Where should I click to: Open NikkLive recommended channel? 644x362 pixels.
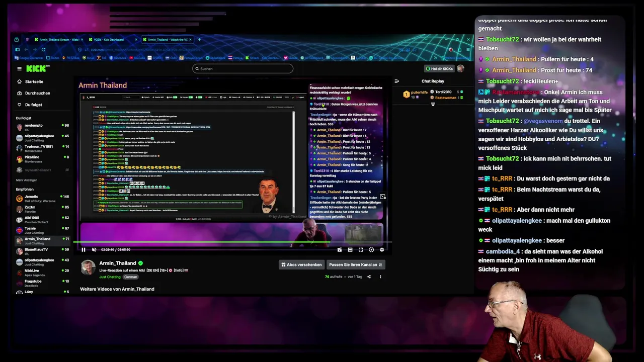click(x=42, y=273)
